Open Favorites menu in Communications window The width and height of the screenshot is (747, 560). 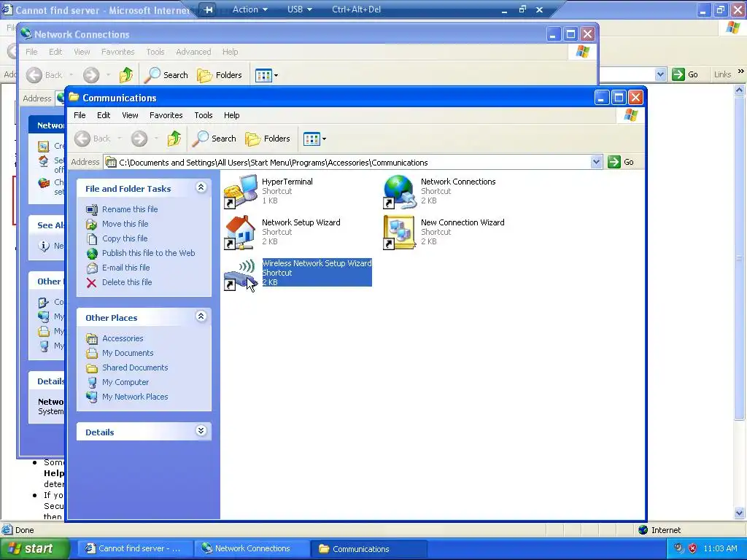point(166,115)
